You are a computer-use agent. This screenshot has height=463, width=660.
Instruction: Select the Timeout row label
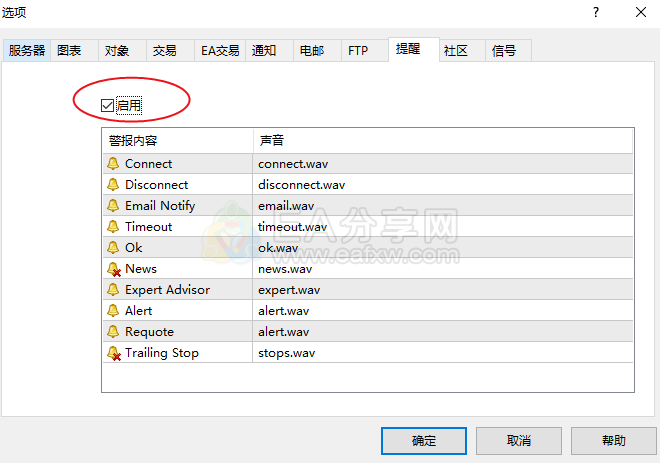pyautogui.click(x=149, y=226)
